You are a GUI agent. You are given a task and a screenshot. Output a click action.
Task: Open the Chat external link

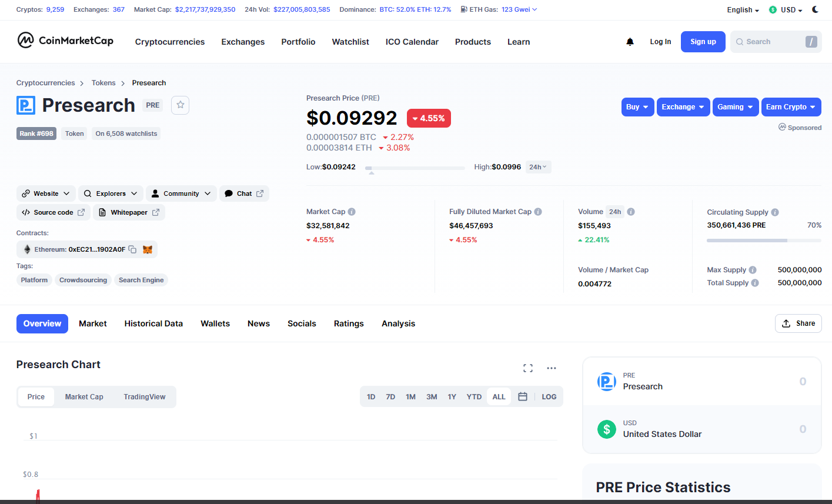(244, 193)
